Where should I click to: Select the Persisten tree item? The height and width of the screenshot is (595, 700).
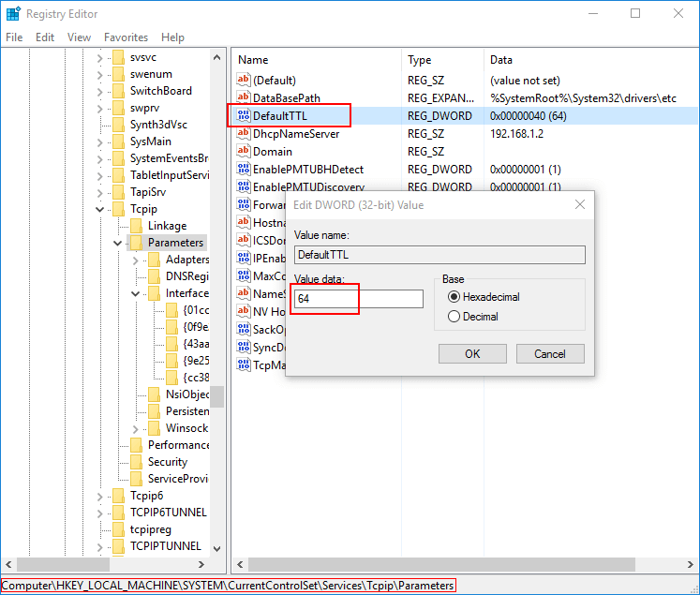pos(187,411)
